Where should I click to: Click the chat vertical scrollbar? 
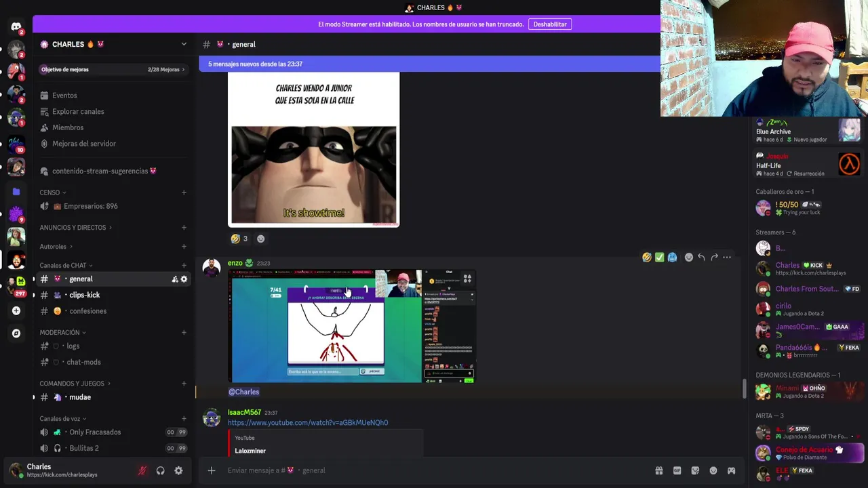(x=744, y=389)
